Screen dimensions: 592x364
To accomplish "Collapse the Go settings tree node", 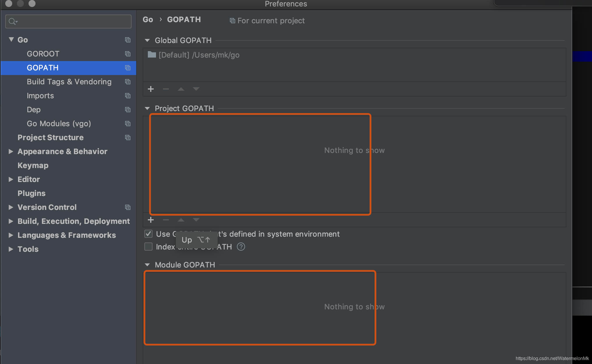I will click(x=11, y=40).
